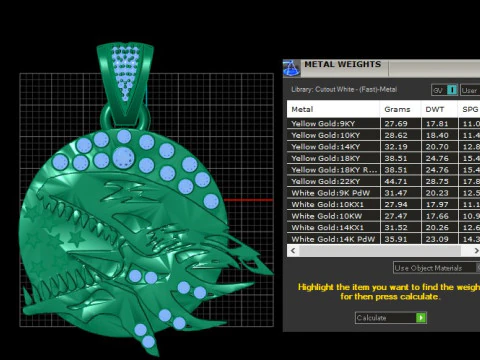Select the pendant bail in the viewport

click(125, 85)
